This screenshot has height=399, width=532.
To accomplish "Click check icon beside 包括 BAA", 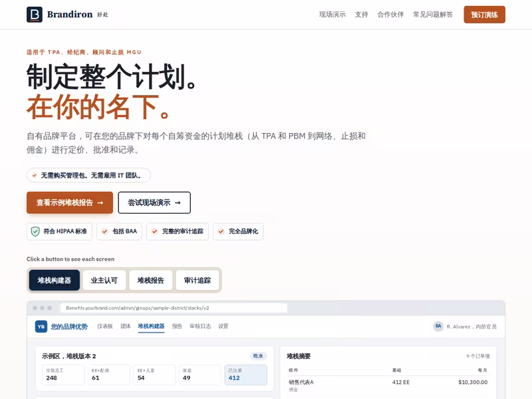I will [105, 231].
